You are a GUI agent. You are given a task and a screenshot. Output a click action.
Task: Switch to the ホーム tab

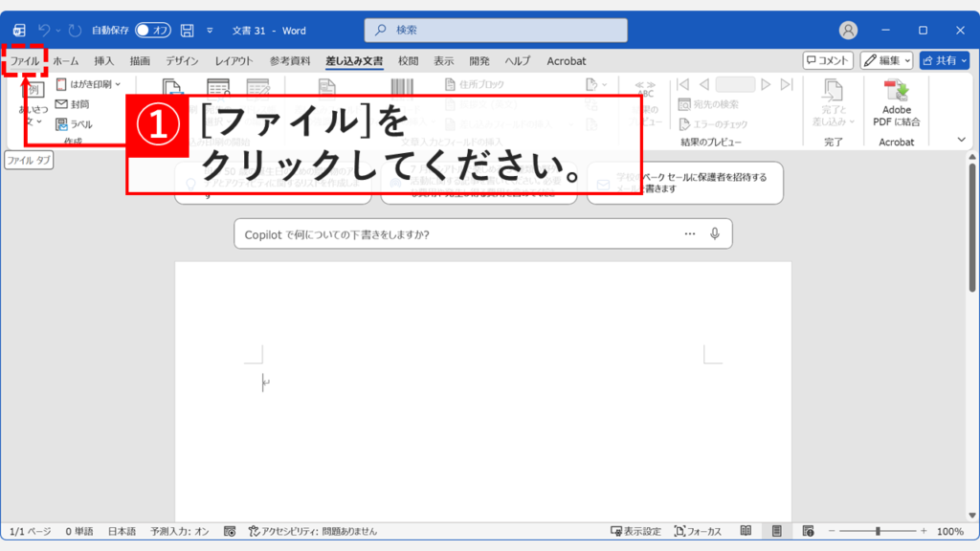[x=65, y=60]
